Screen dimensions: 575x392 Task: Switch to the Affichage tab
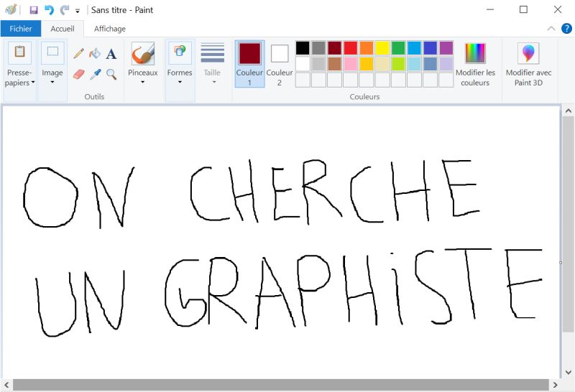point(110,29)
